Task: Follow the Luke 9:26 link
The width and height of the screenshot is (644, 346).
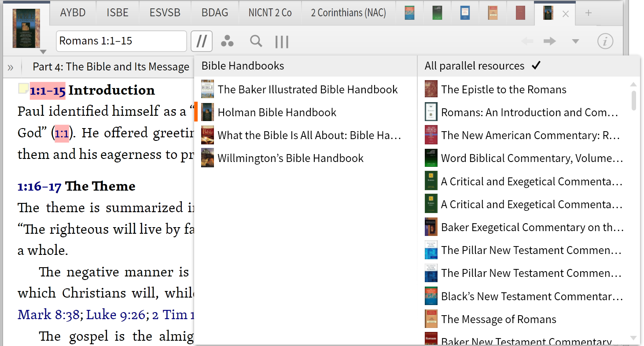Action: coord(116,315)
